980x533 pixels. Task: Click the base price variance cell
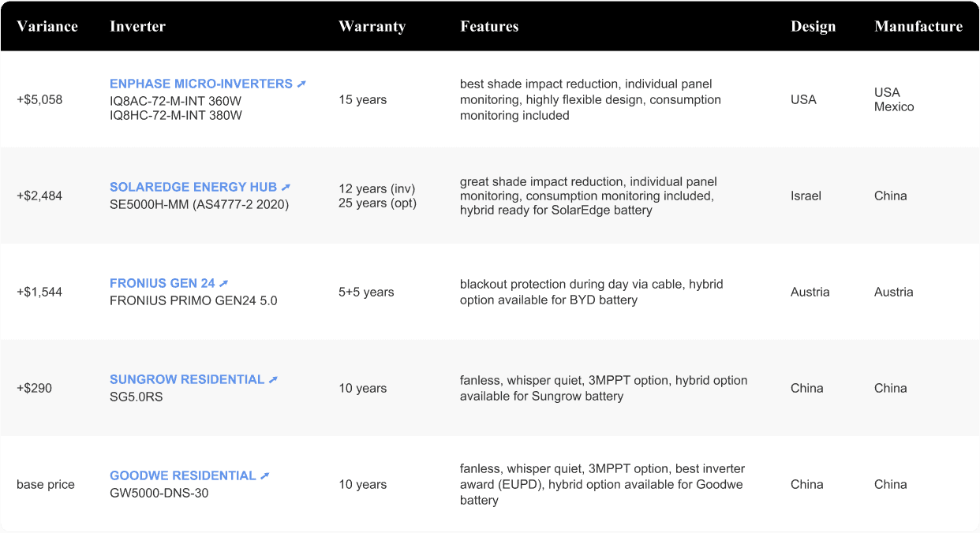[x=46, y=484]
